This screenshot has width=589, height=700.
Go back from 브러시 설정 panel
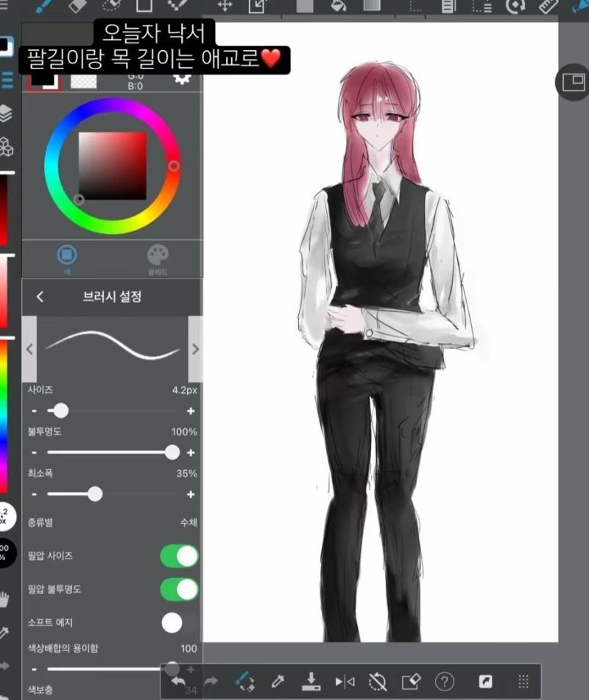click(x=40, y=296)
